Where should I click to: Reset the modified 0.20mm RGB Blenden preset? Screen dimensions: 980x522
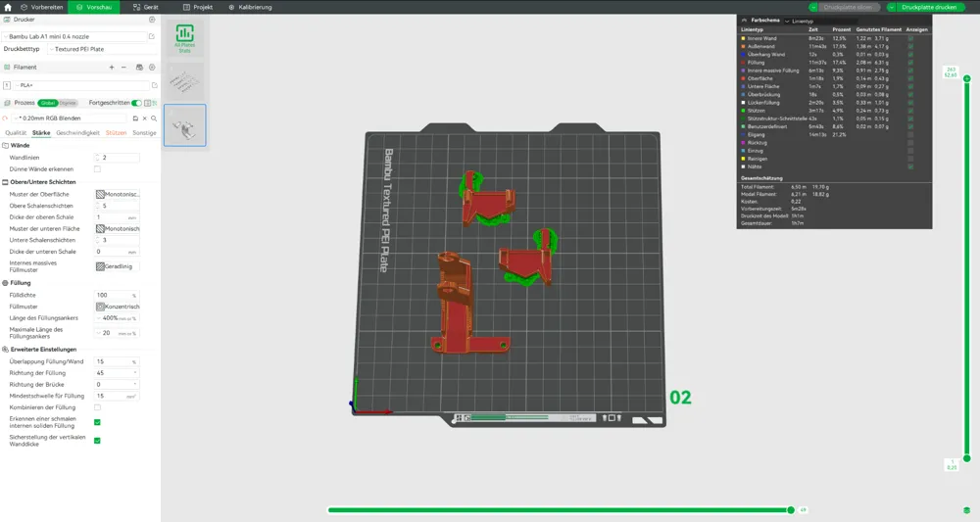tap(6, 118)
